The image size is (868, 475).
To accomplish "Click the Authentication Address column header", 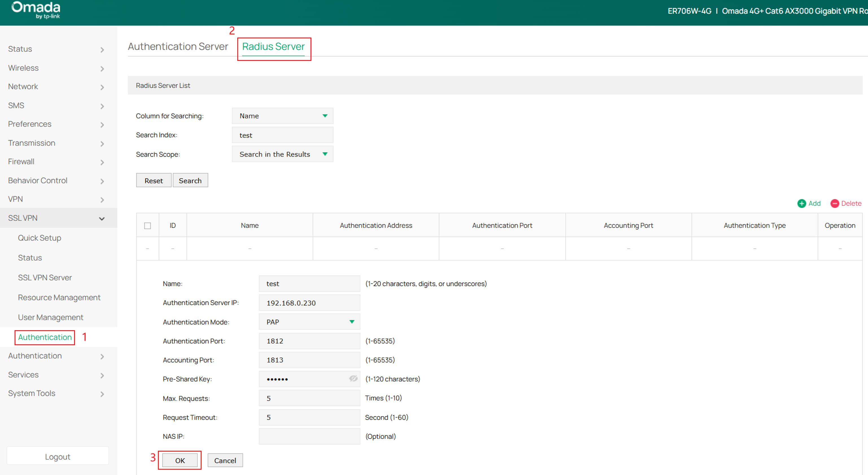I will pyautogui.click(x=376, y=225).
